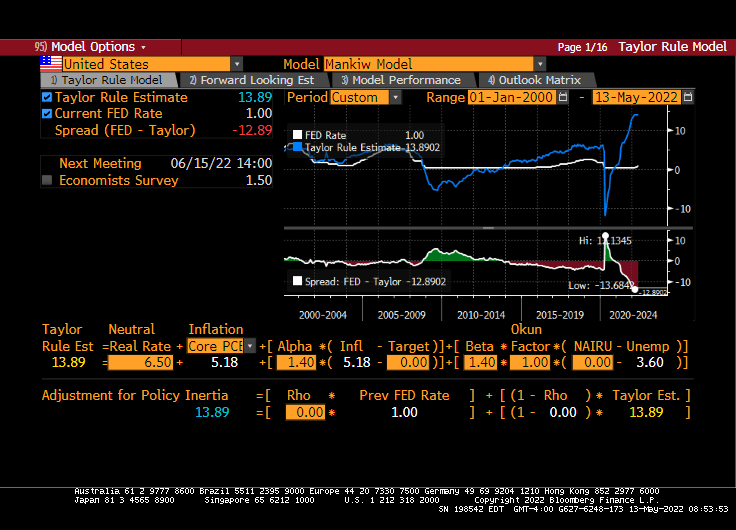
Task: Uncheck the Current FED Rate checkbox
Action: (47, 114)
